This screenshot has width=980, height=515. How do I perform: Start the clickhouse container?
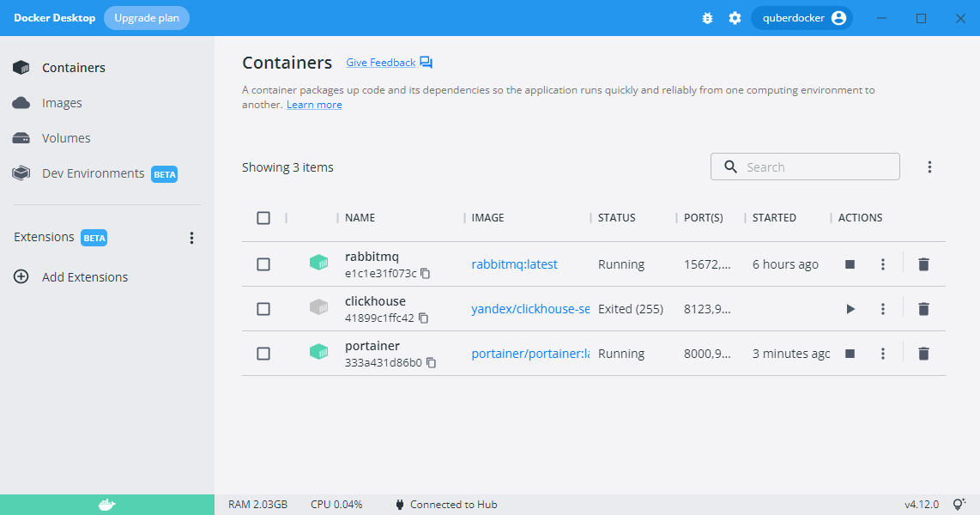pos(850,309)
